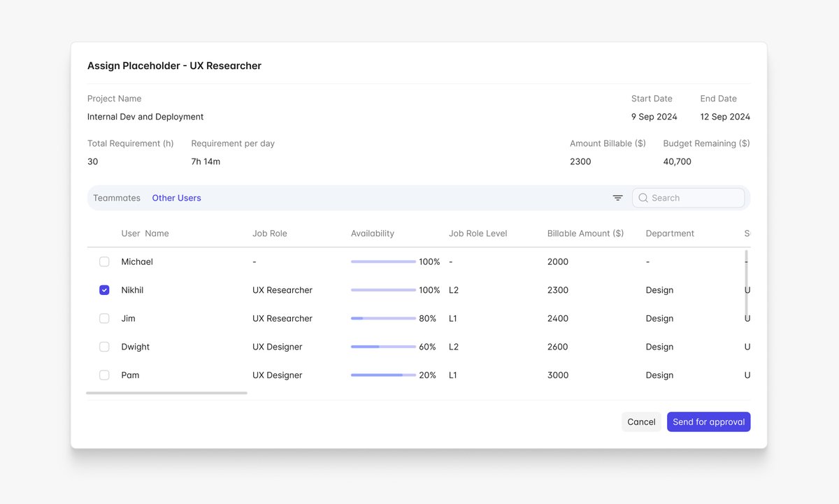Click billable amount 2600 for Dwight

pyautogui.click(x=558, y=347)
